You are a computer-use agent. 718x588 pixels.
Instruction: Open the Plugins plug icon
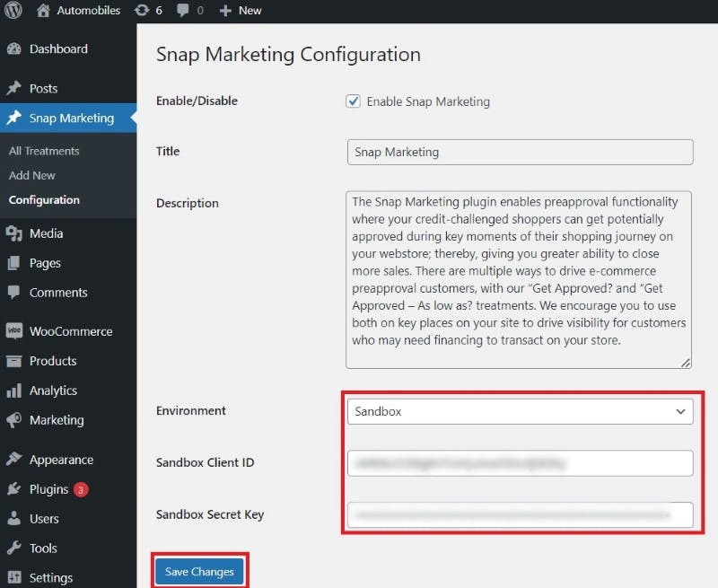[13, 489]
